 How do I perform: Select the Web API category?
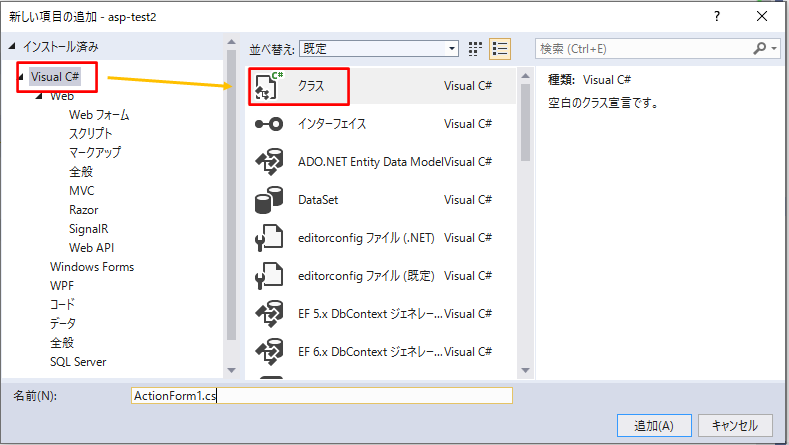point(92,248)
